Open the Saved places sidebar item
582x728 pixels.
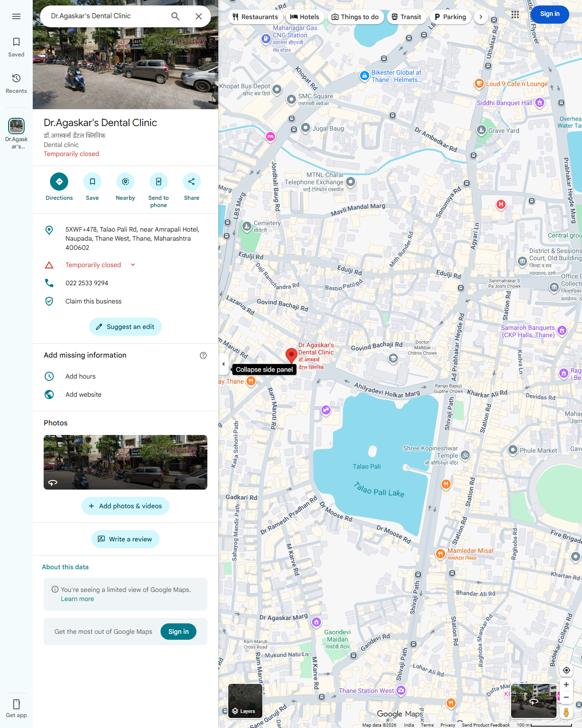pos(16,47)
